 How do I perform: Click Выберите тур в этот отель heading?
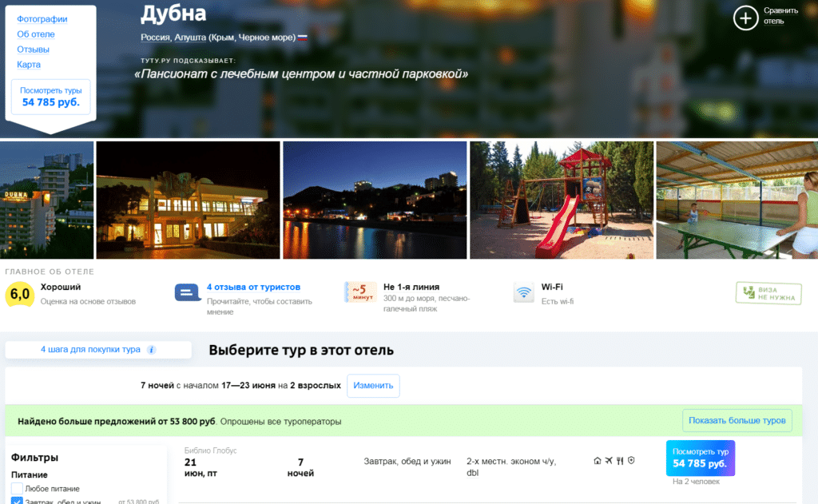coord(301,350)
